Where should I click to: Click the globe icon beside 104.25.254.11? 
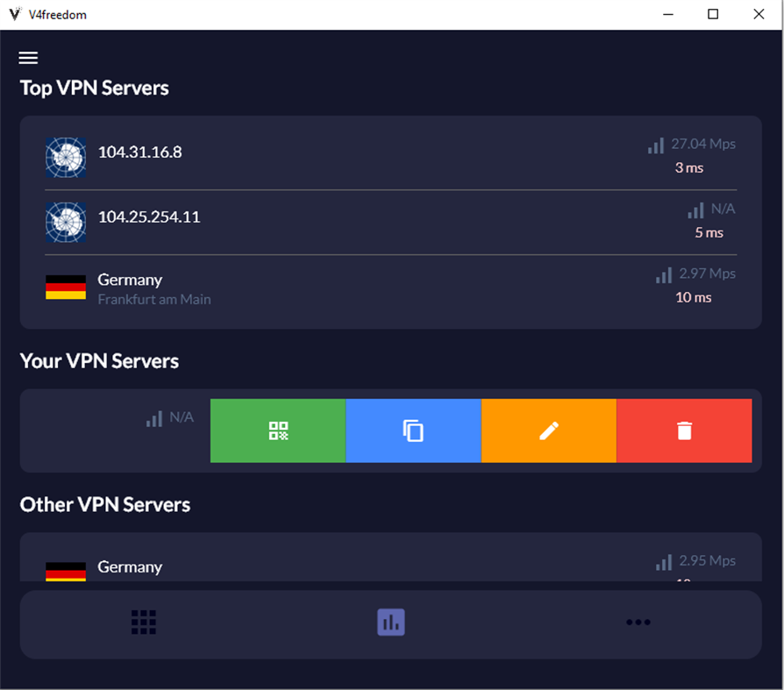coord(66,222)
